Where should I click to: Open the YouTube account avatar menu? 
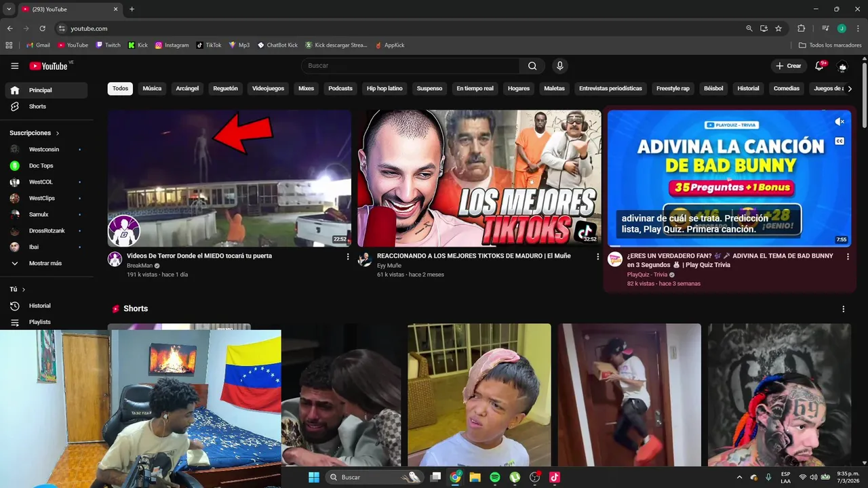[842, 66]
